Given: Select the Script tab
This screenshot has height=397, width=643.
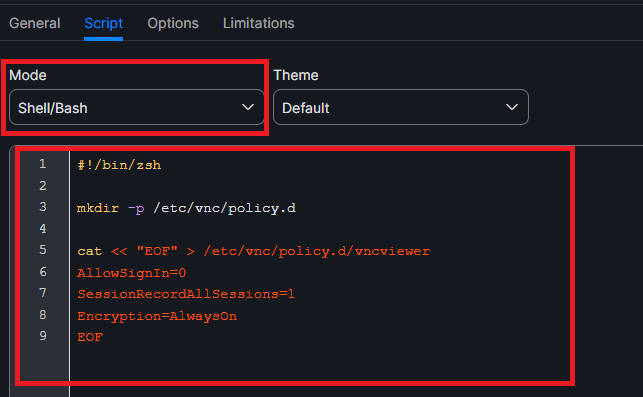Looking at the screenshot, I should [103, 23].
